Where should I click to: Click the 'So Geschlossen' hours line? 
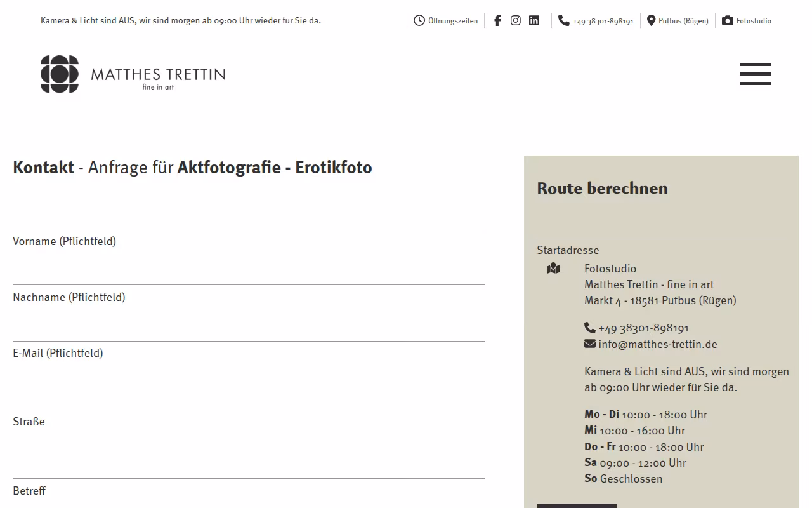tap(623, 479)
